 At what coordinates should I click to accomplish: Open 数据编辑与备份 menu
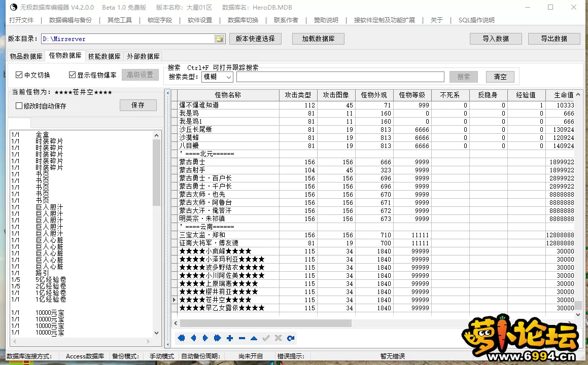tap(71, 20)
